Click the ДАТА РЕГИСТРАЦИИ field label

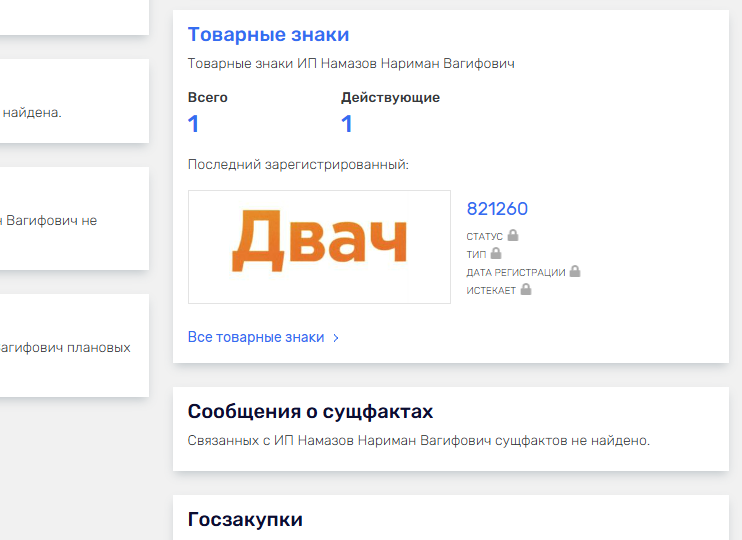[x=516, y=272]
